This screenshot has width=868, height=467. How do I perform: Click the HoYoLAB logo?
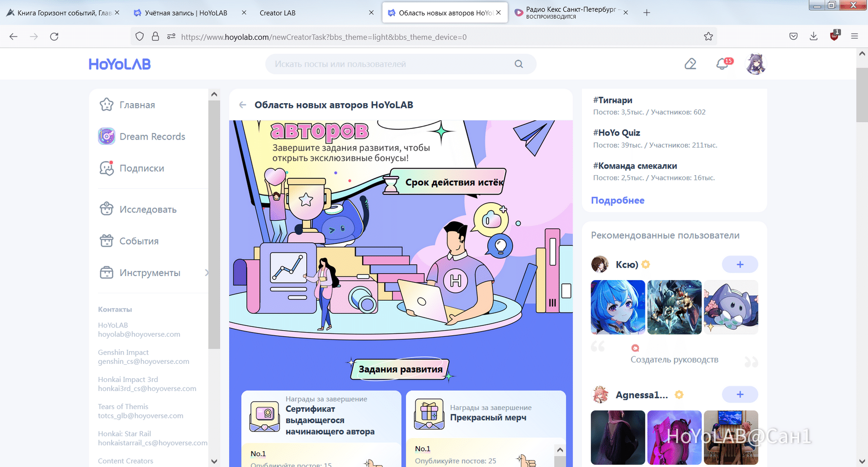(x=119, y=64)
